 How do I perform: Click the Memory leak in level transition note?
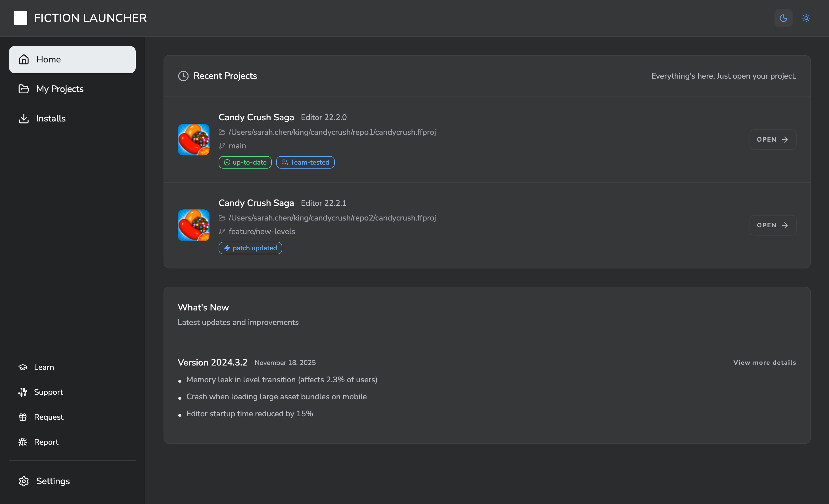tap(282, 380)
